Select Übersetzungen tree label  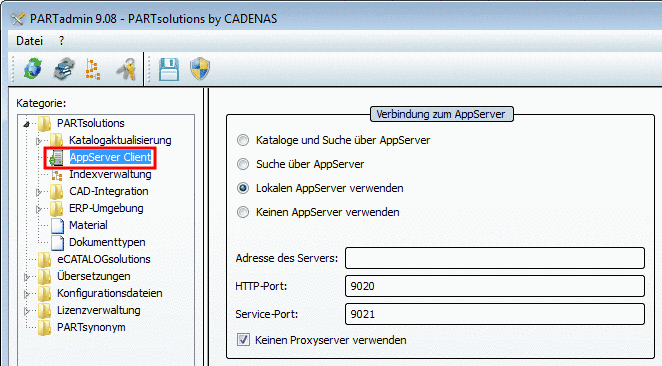point(94,276)
